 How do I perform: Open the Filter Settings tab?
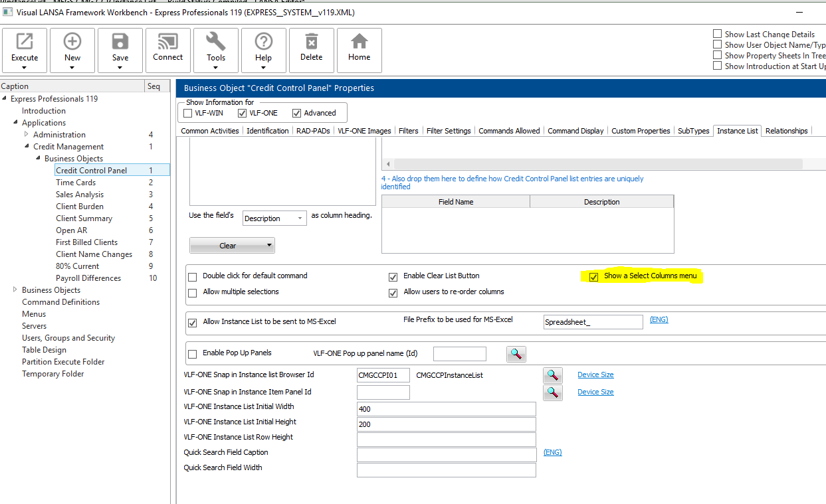tap(449, 131)
